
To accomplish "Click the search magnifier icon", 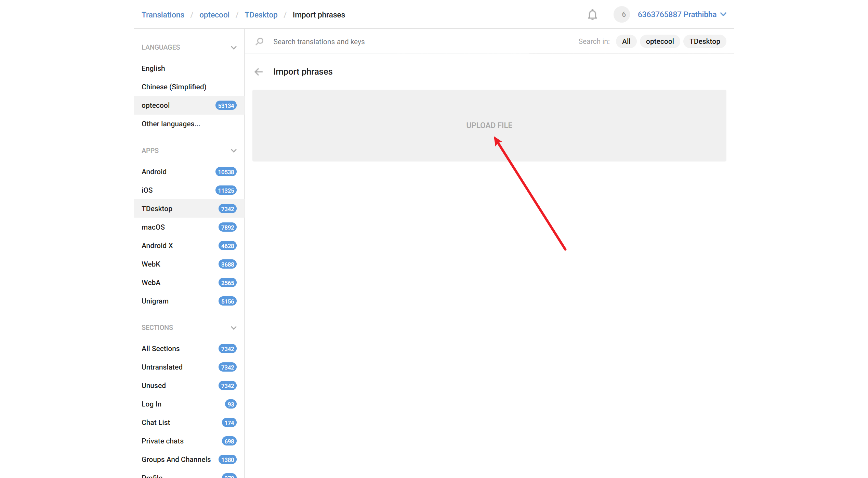I will click(260, 41).
